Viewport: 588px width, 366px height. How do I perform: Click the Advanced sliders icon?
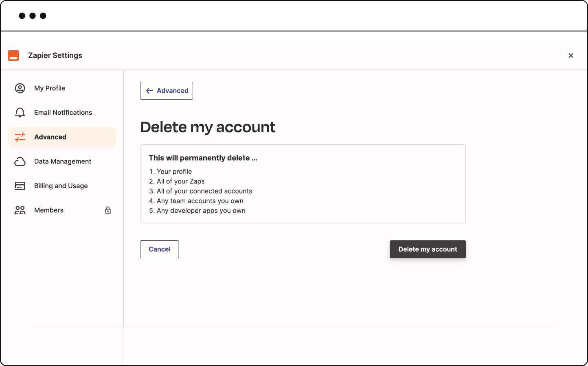(20, 137)
